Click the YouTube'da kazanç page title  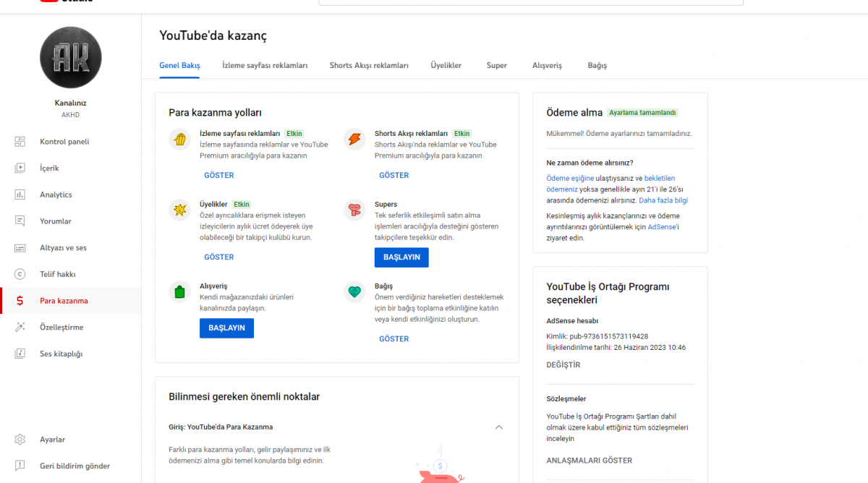point(213,35)
